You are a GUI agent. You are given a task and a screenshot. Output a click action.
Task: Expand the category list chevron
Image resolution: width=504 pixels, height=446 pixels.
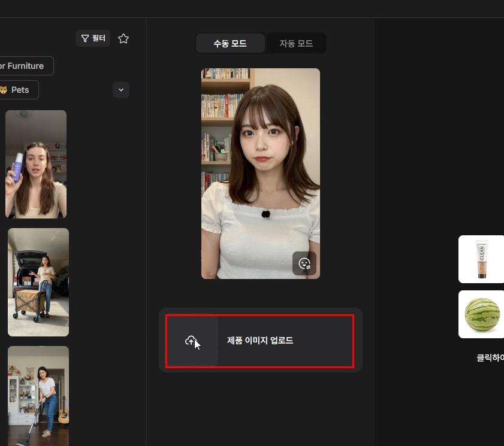click(x=121, y=90)
